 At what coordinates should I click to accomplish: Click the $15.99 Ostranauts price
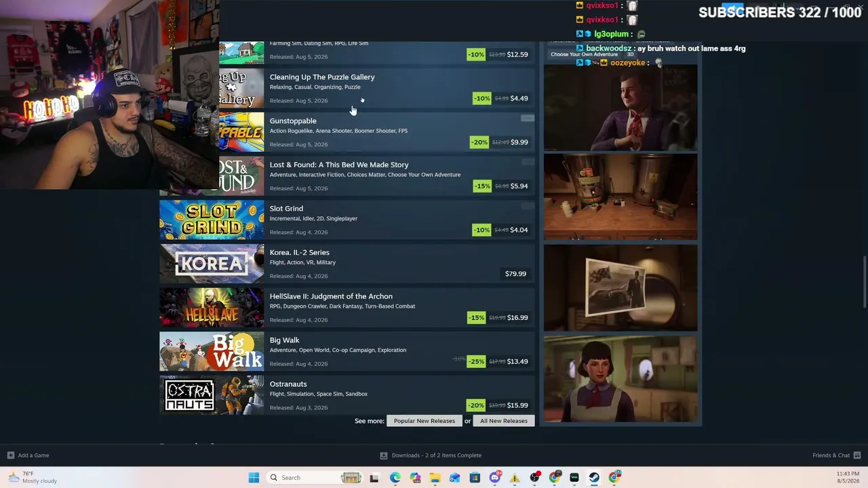518,405
